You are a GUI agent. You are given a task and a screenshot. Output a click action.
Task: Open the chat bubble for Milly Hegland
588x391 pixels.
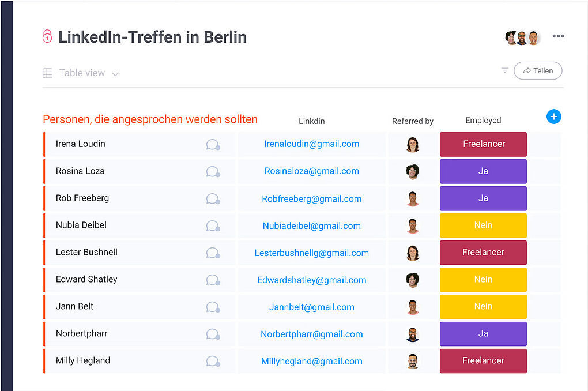213,362
